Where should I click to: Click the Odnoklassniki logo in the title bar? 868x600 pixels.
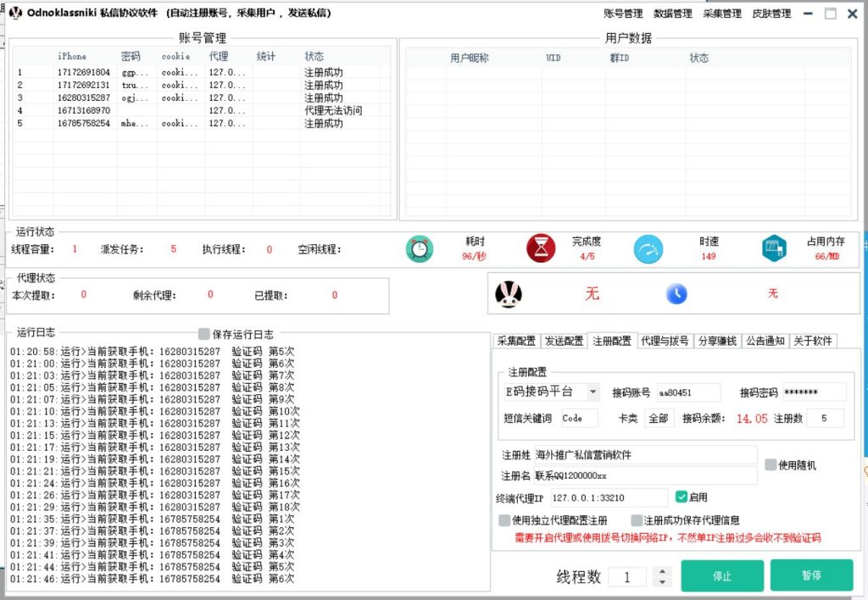(x=14, y=13)
